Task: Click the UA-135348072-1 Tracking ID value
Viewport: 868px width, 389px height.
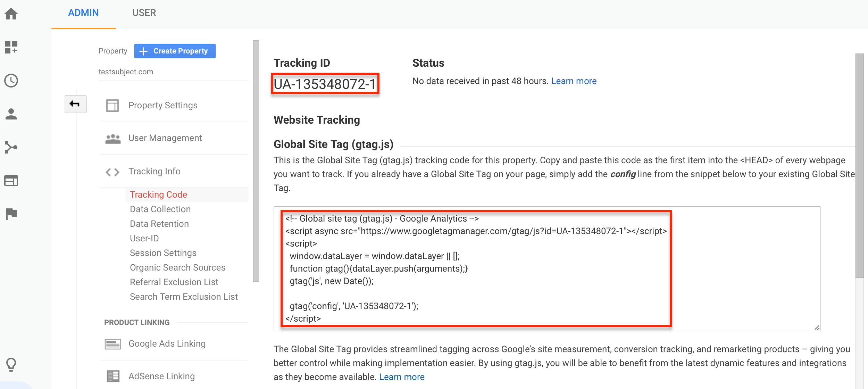Action: point(325,84)
